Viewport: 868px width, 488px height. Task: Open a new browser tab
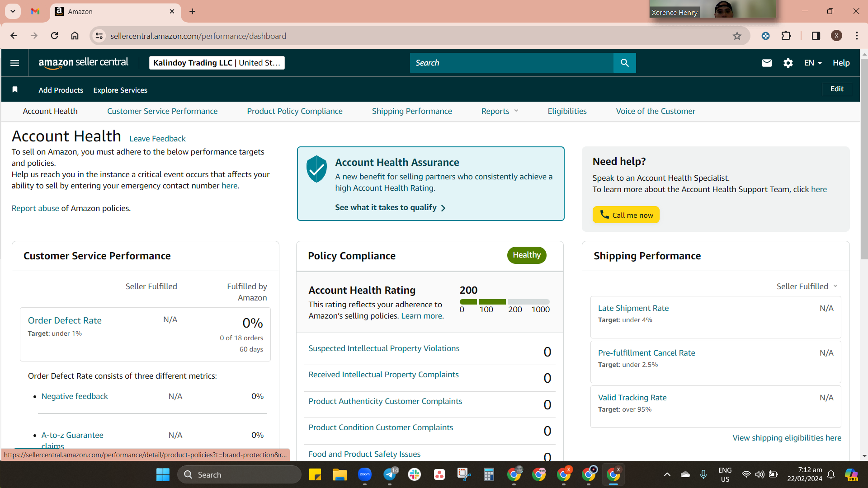(193, 11)
